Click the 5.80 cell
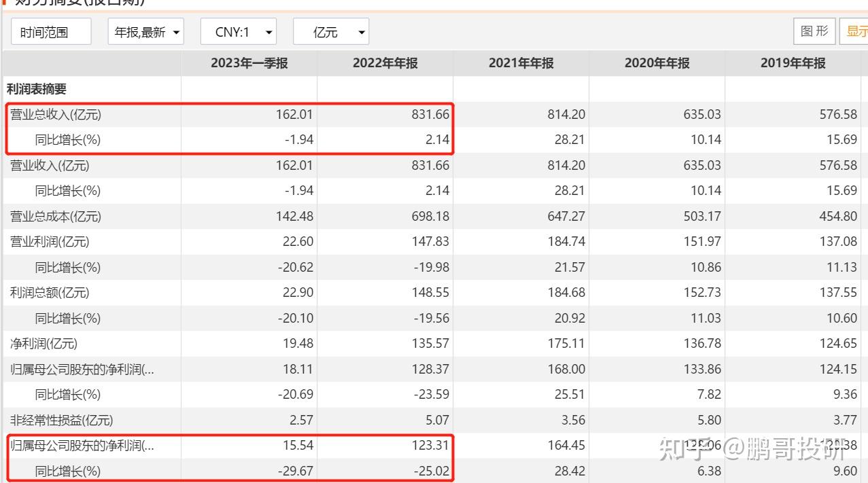Image resolution: width=868 pixels, height=483 pixels. coord(709,421)
